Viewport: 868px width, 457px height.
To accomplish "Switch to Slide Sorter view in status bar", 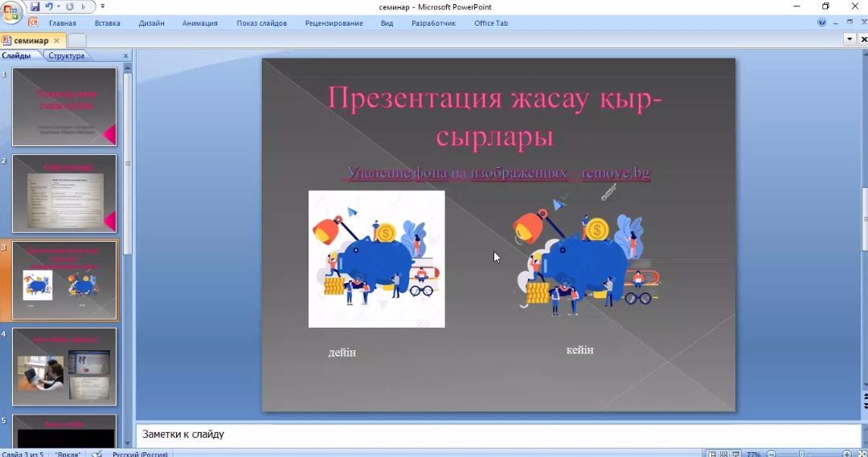I will [x=725, y=454].
